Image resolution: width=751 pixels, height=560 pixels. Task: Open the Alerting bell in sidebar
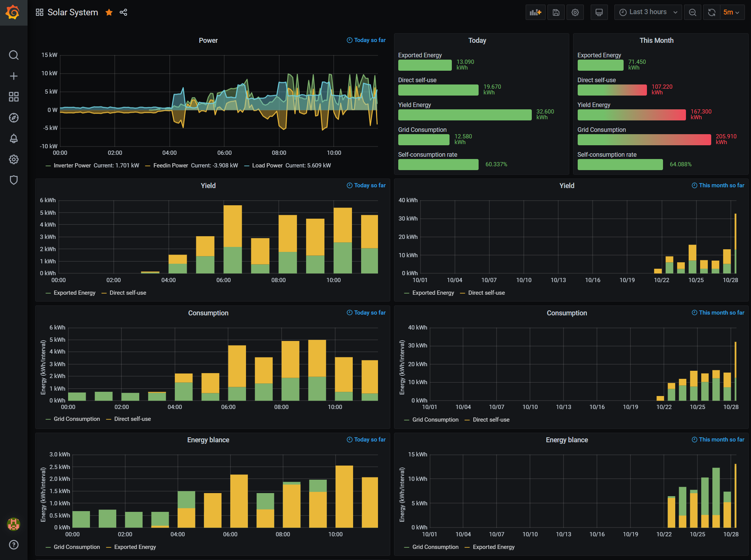(x=14, y=138)
